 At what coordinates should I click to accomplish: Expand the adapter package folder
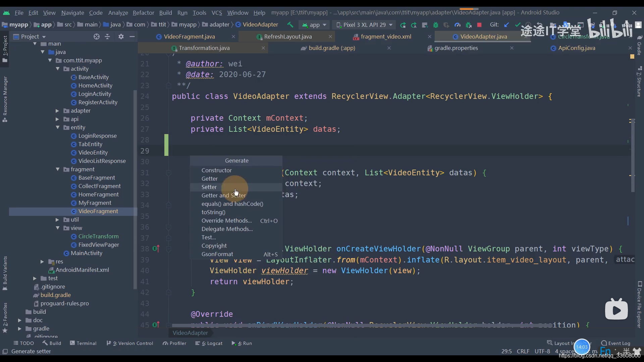pyautogui.click(x=57, y=111)
